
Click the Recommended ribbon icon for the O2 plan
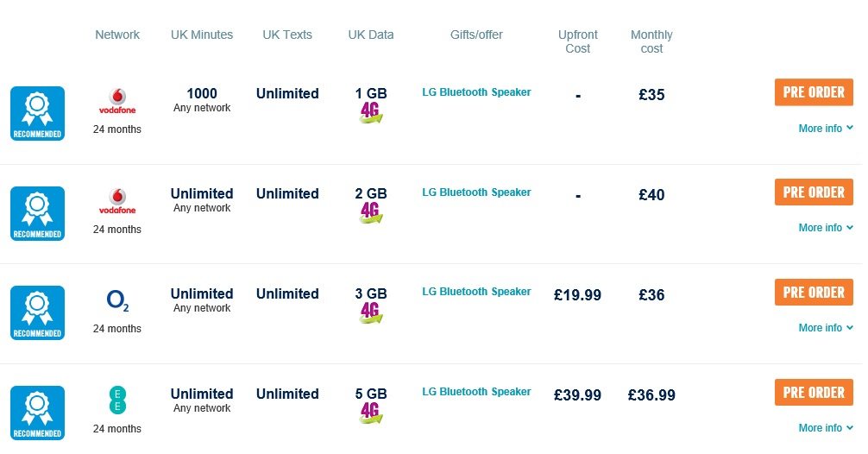[38, 312]
